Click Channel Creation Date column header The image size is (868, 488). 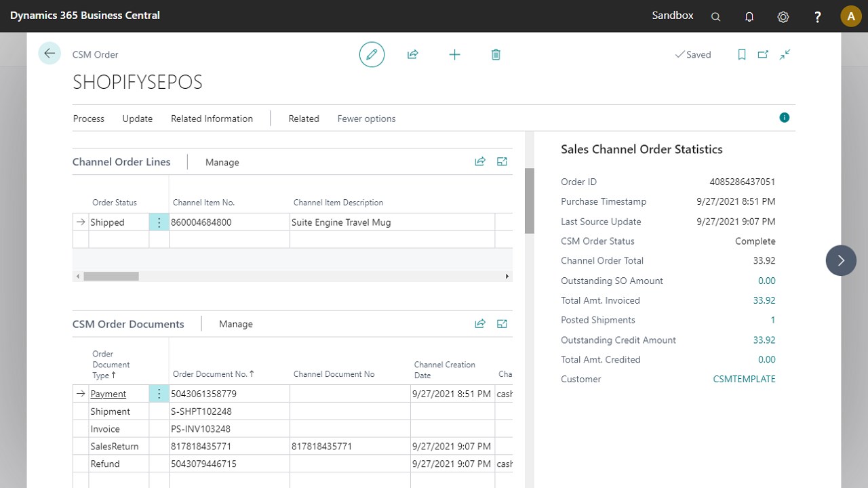(445, 369)
